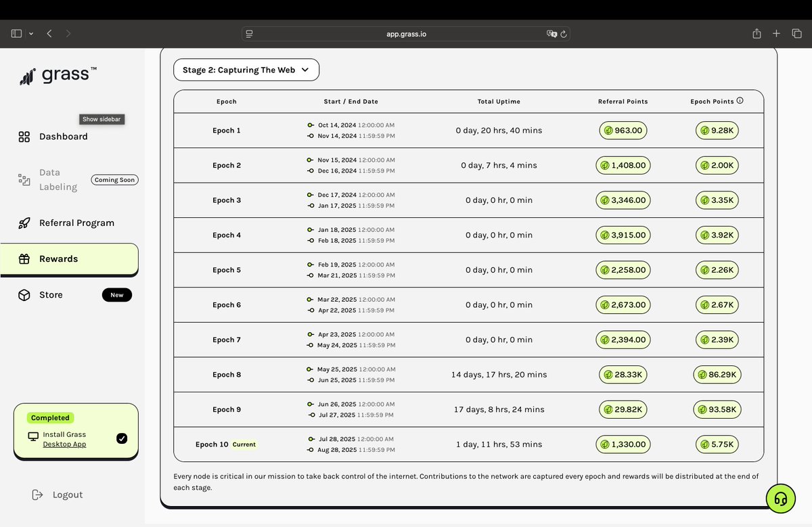Click the Current tag on Epoch 10
Screen dimensions: 812x527
click(244, 444)
